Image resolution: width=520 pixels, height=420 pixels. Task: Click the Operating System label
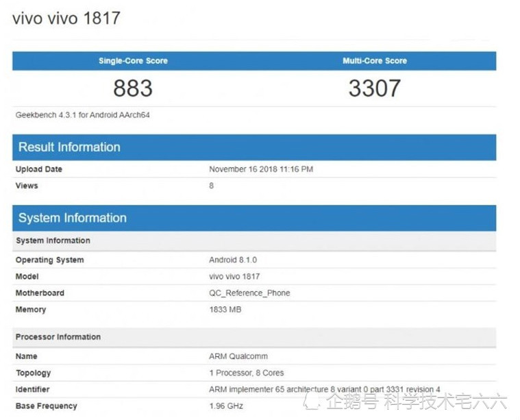tap(50, 260)
